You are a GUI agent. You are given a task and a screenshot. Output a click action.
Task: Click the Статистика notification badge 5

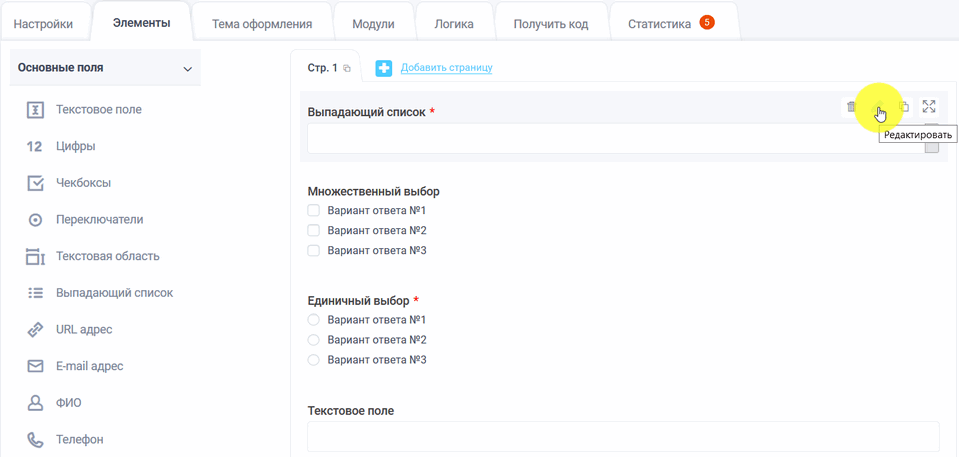707,23
